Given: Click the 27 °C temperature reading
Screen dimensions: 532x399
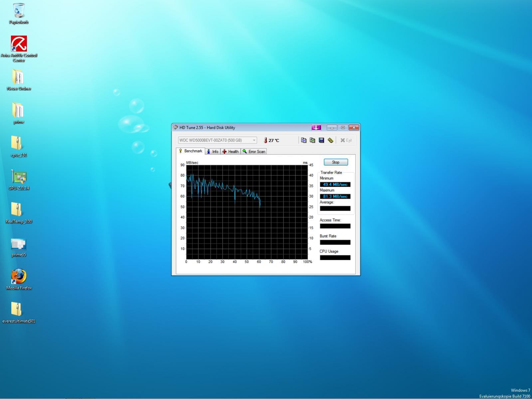Looking at the screenshot, I should click(x=274, y=140).
